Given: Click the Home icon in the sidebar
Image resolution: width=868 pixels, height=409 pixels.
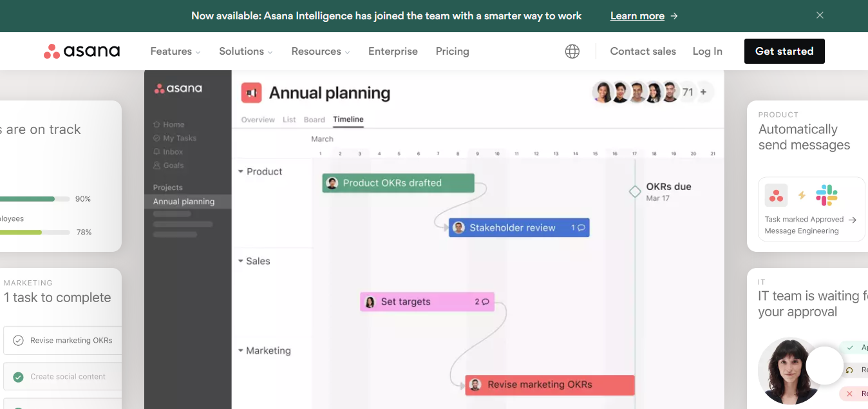Looking at the screenshot, I should 156,124.
